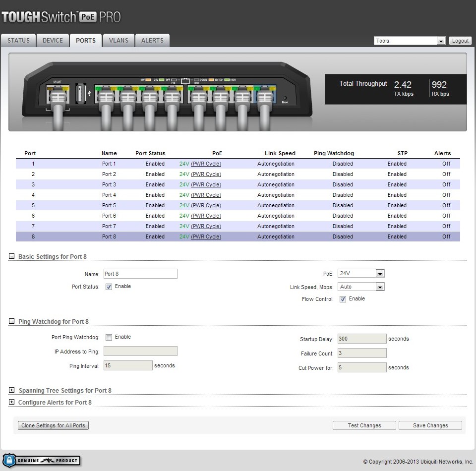
Task: Collapse Basic Settings for Port 8
Action: [11, 256]
